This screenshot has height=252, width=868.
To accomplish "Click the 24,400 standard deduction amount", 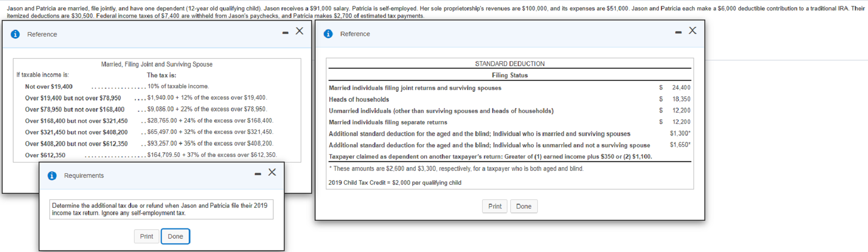I will pos(681,87).
